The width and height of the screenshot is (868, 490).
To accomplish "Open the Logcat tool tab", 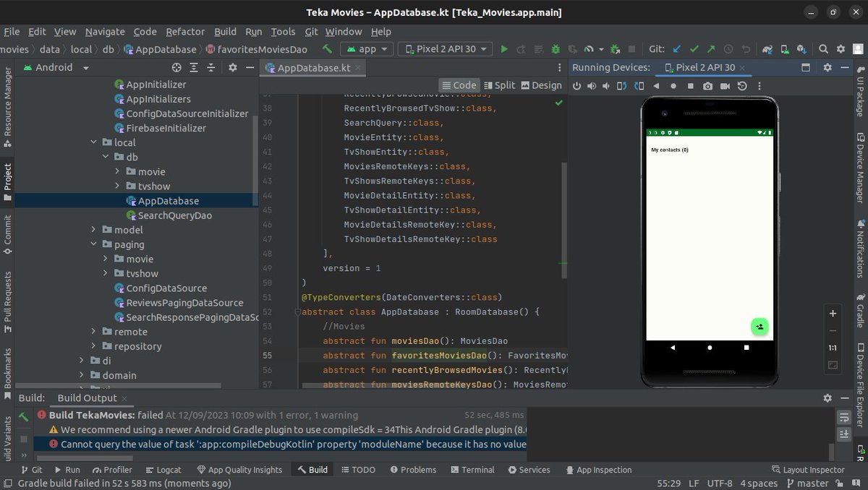I will 163,470.
